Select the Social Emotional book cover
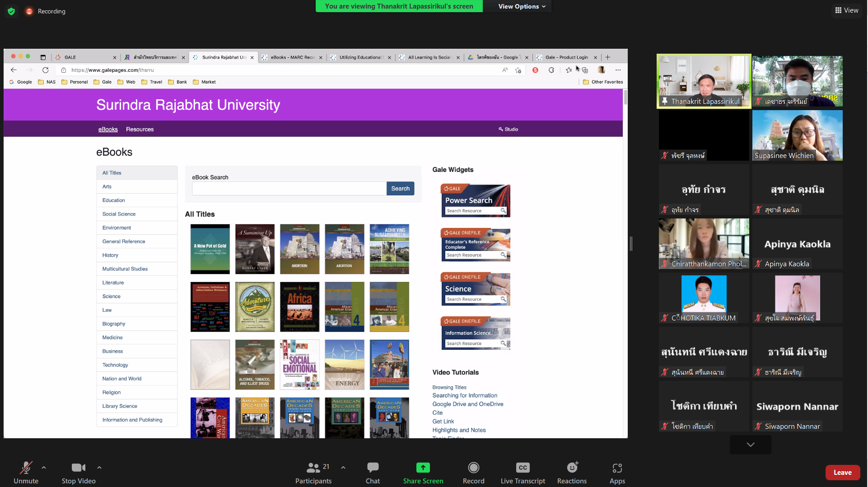Image resolution: width=868 pixels, height=487 pixels. pos(299,365)
